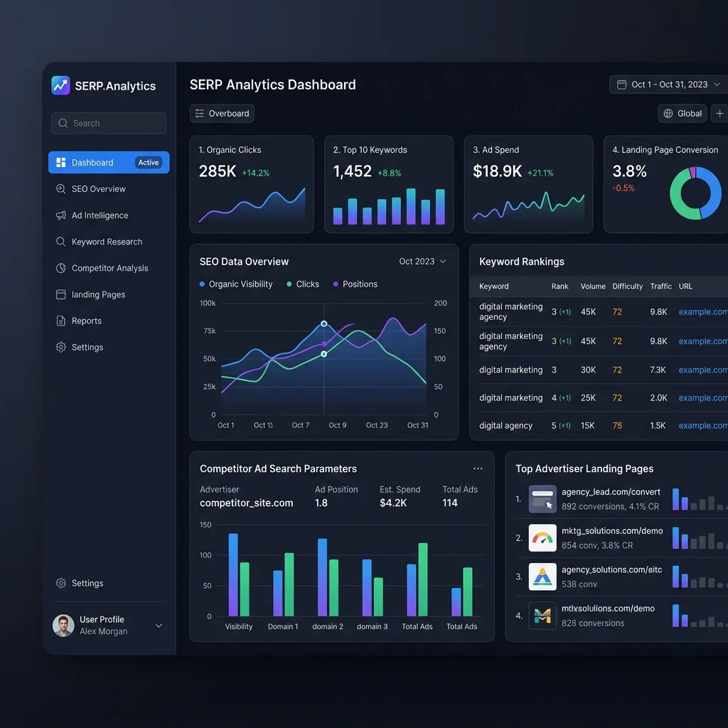This screenshot has height=728, width=728.
Task: Sort by the Traffic column header
Action: (x=660, y=287)
